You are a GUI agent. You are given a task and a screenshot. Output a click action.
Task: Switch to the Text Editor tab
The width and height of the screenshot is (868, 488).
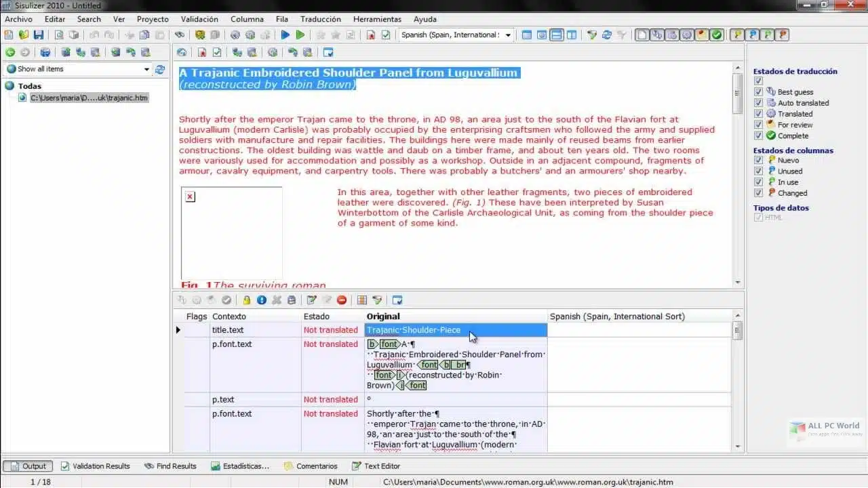pyautogui.click(x=376, y=466)
